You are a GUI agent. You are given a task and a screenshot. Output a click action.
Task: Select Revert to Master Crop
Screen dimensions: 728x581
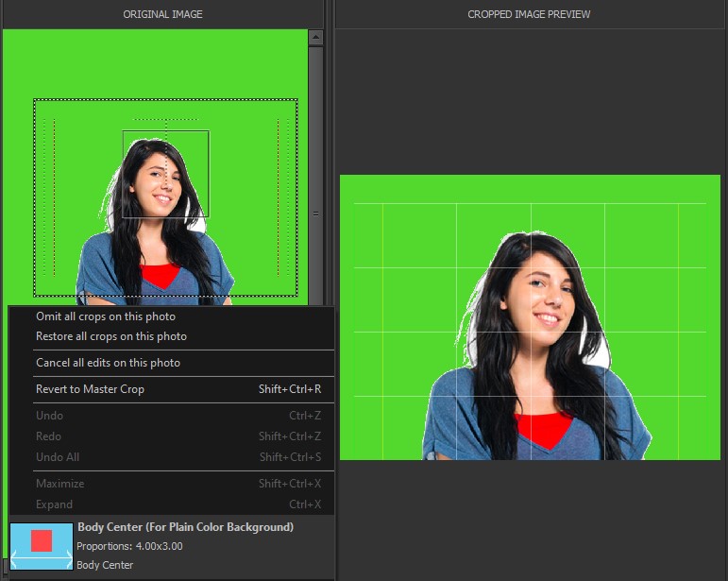[x=90, y=389]
